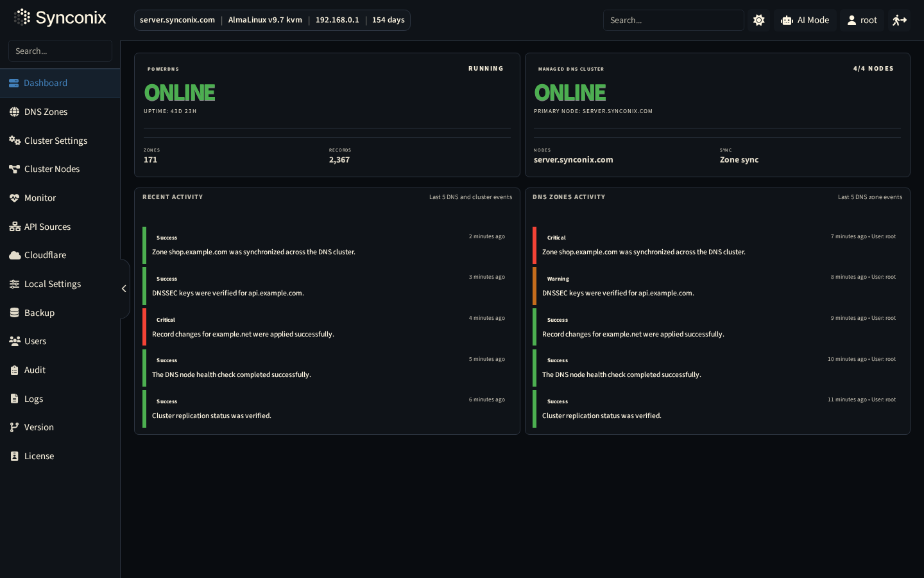Click the AlmaLinux v9.7 kvm label
The height and width of the screenshot is (578, 924).
(265, 20)
